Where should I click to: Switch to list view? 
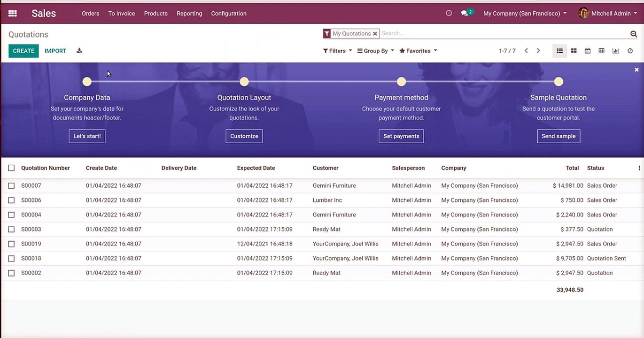tap(559, 51)
